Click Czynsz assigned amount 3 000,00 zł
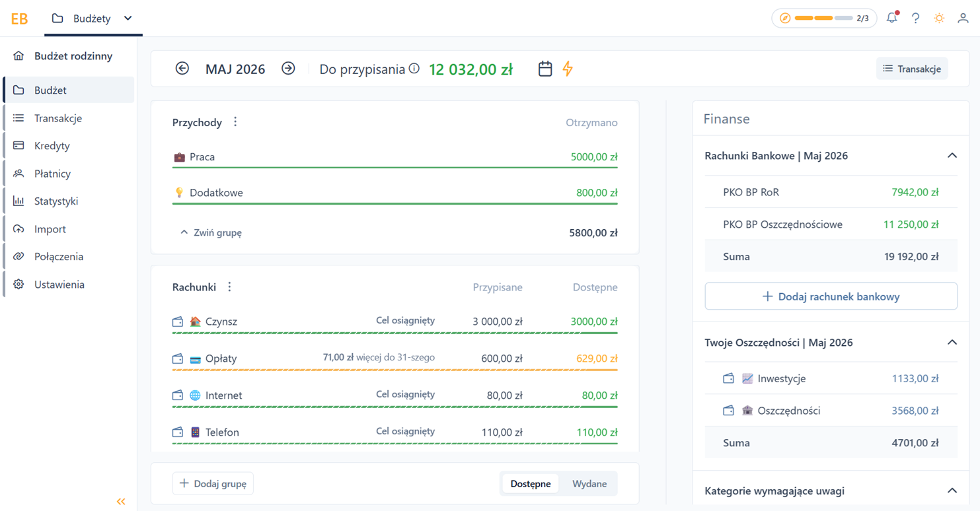This screenshot has width=980, height=511. (x=498, y=322)
